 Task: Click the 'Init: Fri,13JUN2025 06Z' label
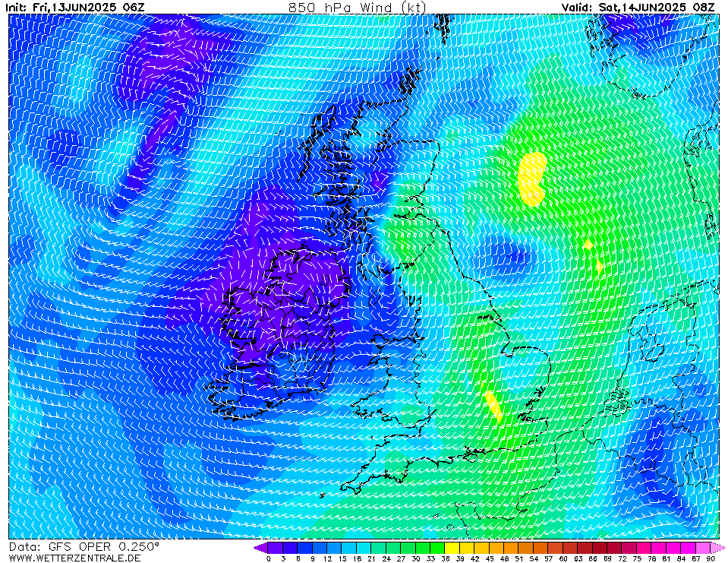coord(75,7)
